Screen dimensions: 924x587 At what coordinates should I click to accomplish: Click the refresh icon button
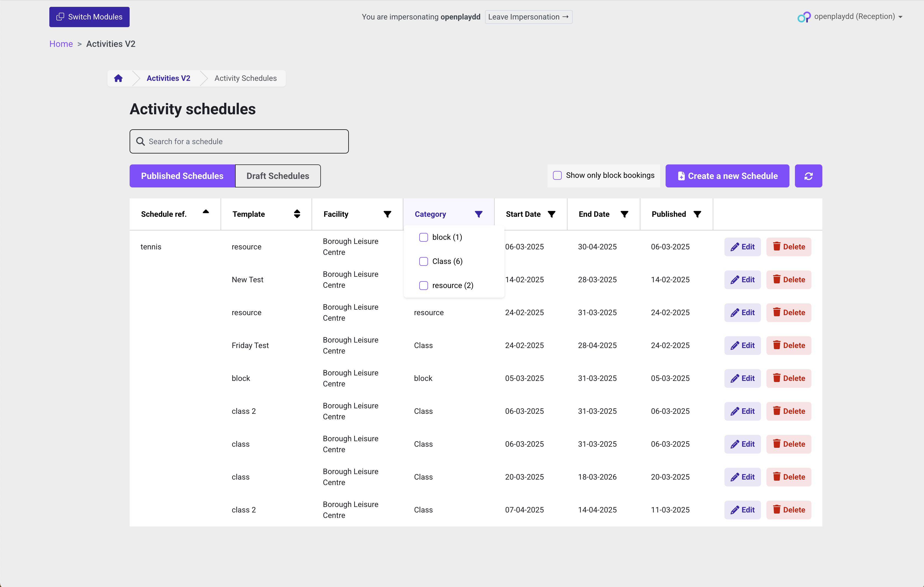click(x=808, y=176)
